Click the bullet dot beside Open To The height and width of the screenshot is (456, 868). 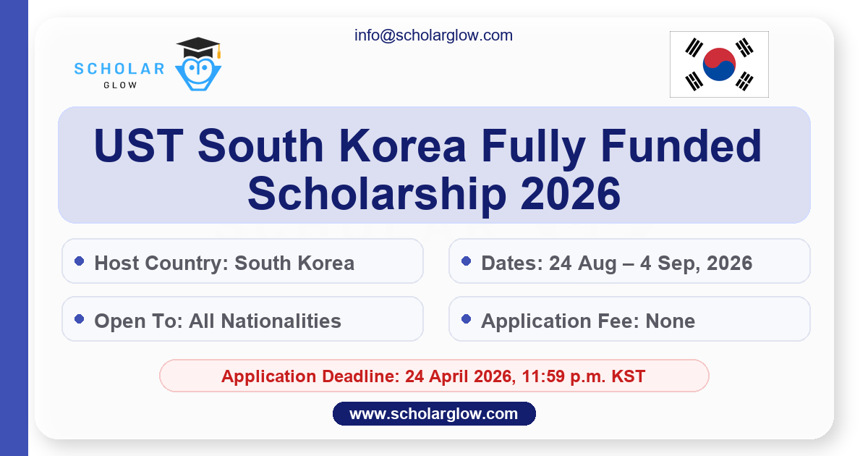tap(80, 319)
